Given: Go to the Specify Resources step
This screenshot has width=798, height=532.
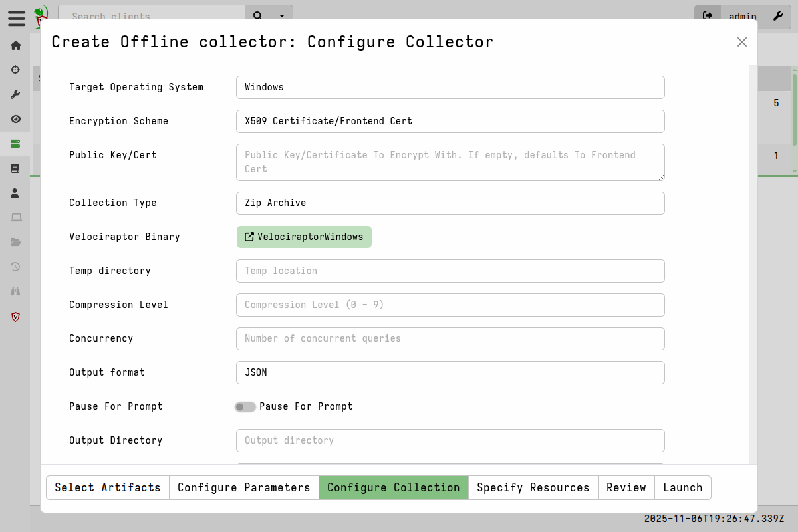Looking at the screenshot, I should click(x=533, y=487).
